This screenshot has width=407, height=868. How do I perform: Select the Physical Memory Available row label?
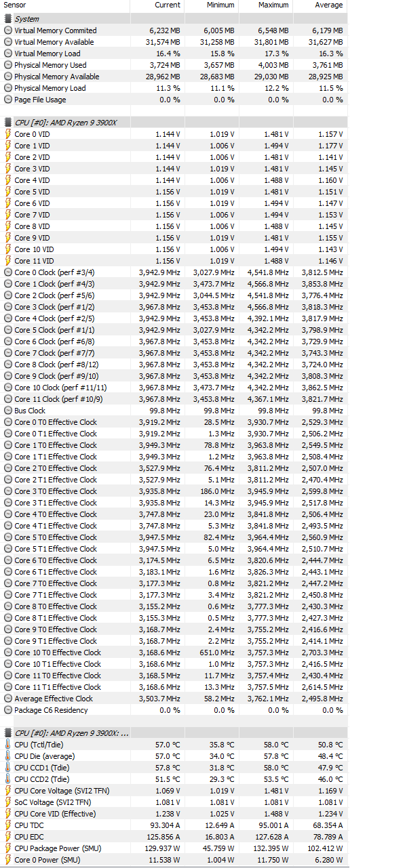57,77
